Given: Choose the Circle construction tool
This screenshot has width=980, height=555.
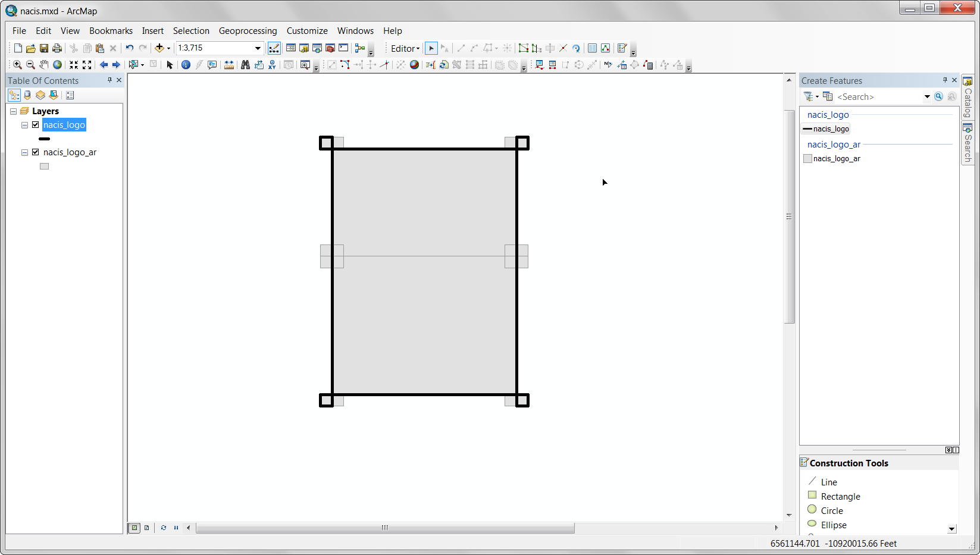Looking at the screenshot, I should [825, 510].
